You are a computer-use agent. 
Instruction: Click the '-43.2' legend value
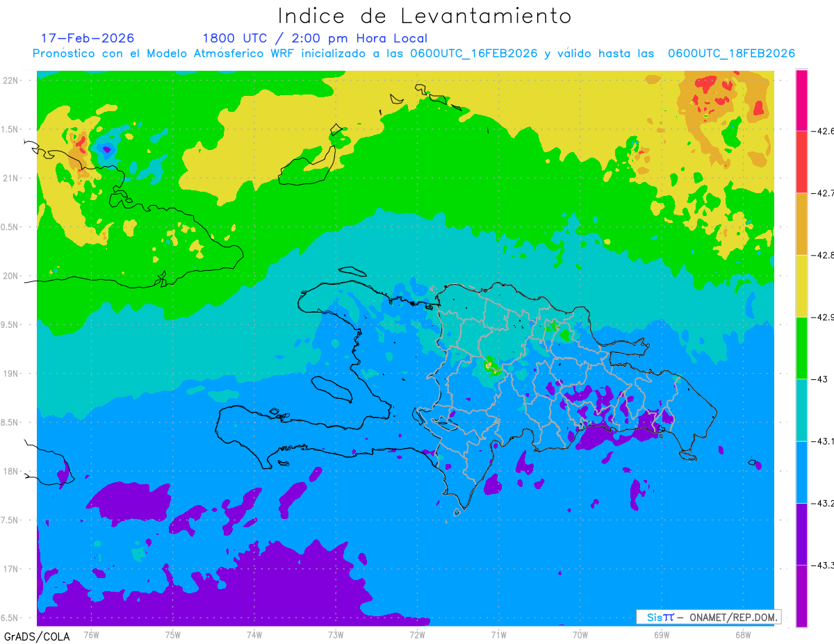pos(823,503)
